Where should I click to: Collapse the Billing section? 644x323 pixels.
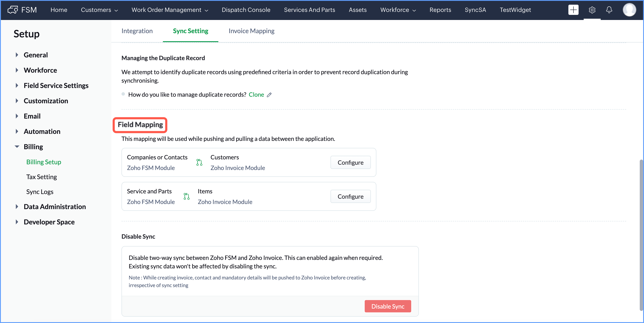[x=17, y=147]
